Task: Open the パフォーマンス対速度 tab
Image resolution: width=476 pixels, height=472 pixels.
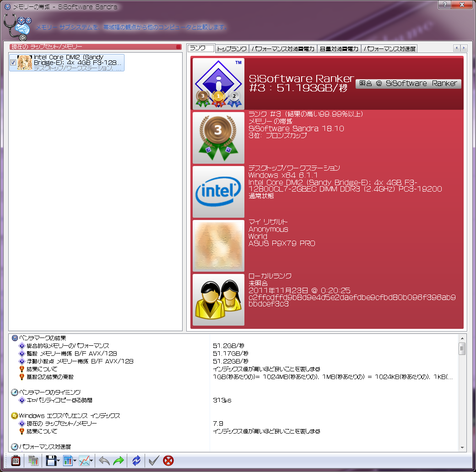Action: pyautogui.click(x=389, y=48)
